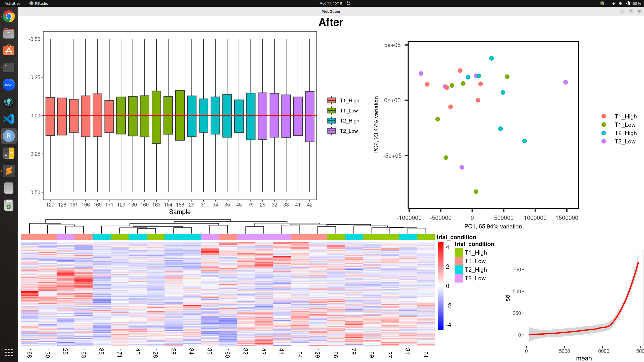Viewport: 644px width, 362px height.
Task: Open the clock and calendar panel
Action: (x=331, y=3)
